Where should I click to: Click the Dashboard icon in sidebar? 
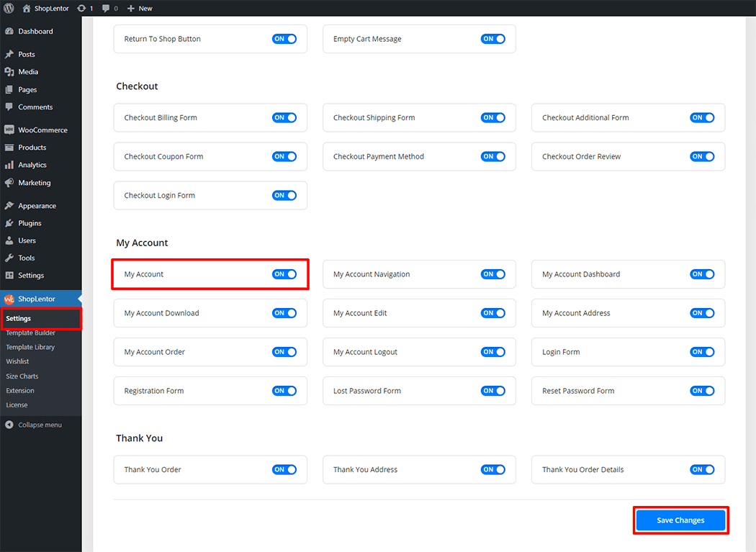pos(9,32)
